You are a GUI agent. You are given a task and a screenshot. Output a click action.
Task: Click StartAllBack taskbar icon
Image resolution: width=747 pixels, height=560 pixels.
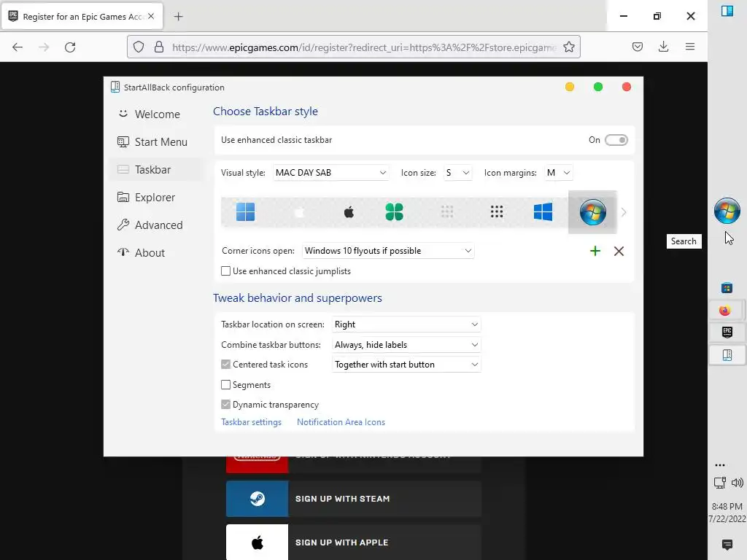click(727, 355)
